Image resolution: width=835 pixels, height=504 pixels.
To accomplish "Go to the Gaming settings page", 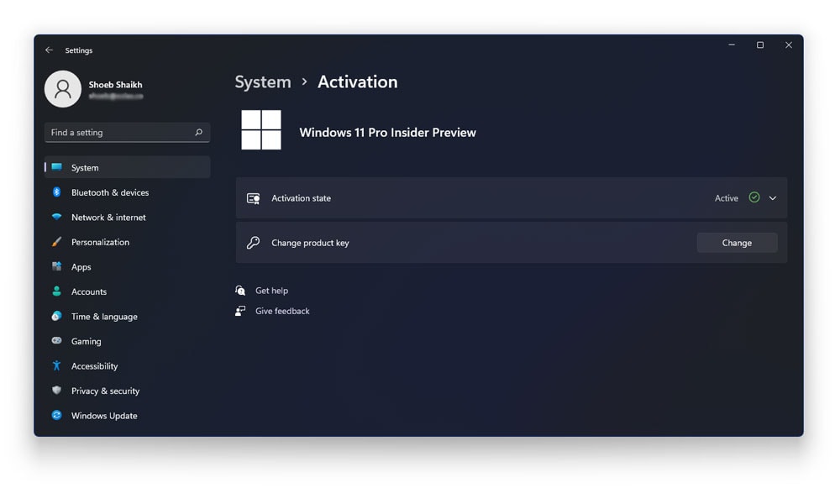I will pyautogui.click(x=128, y=341).
